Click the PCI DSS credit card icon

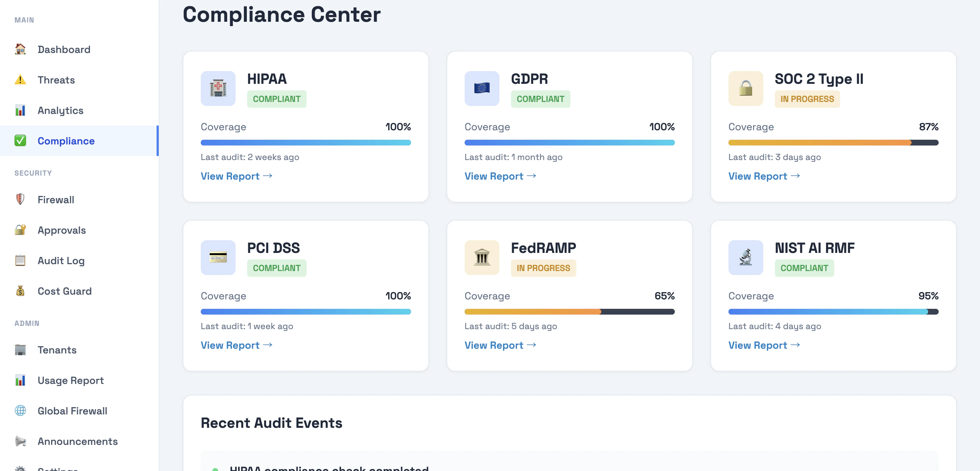(x=218, y=257)
